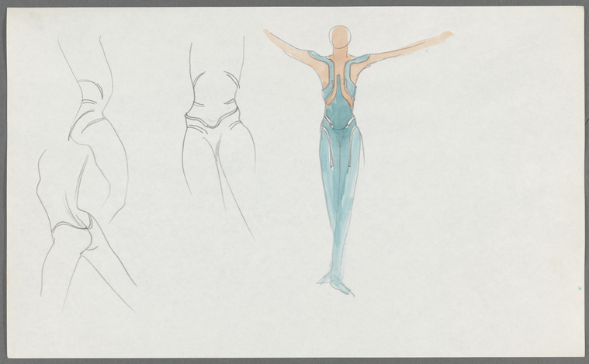589x364 pixels.
Task: Click the watercolor figure in teal bodysuit
Action: (357, 161)
